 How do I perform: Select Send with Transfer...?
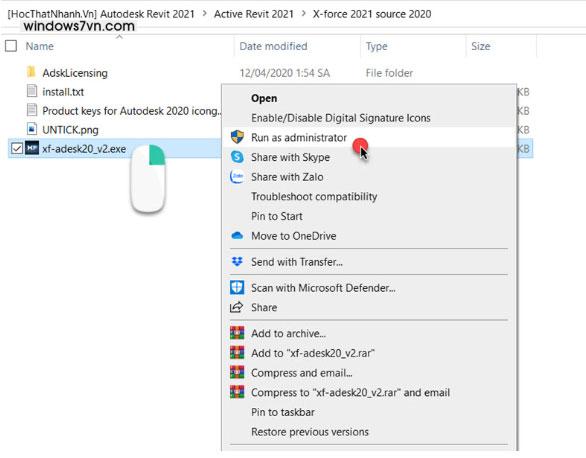pos(297,262)
